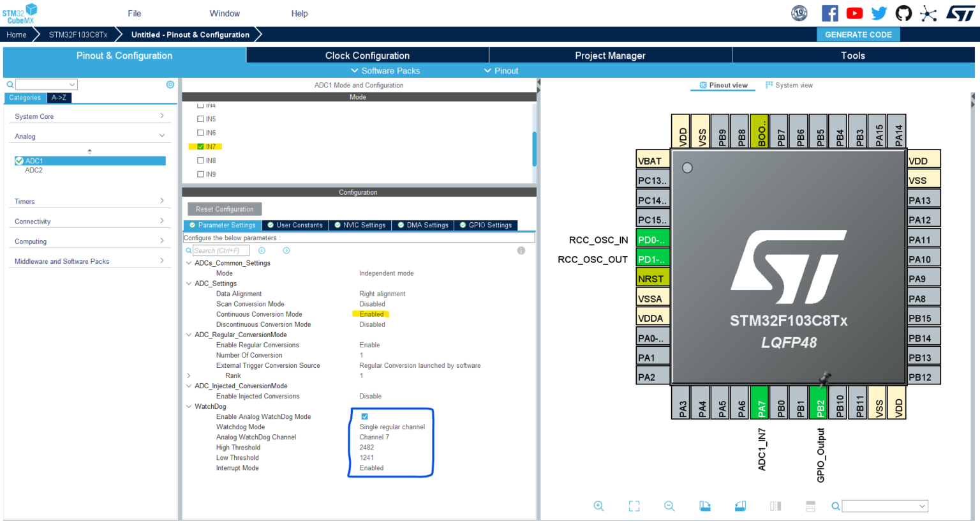The height and width of the screenshot is (523, 980).
Task: Collapse the ADC_Settings parameter group
Action: [x=188, y=283]
